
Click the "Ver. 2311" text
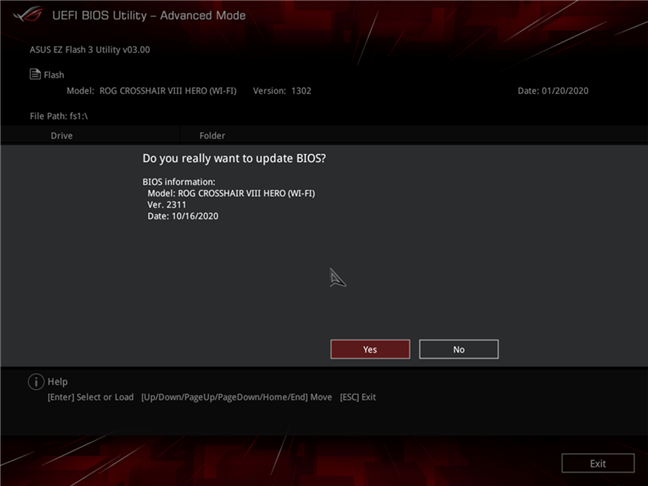pyautogui.click(x=167, y=205)
